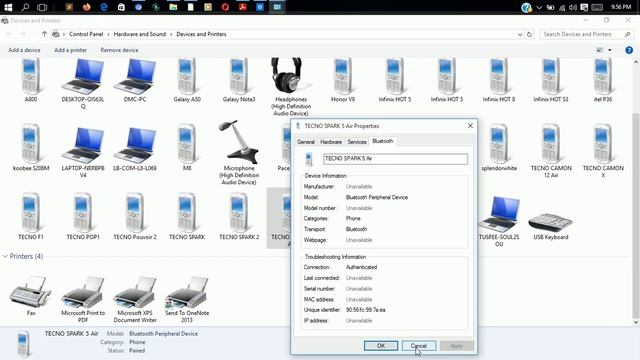Open Devices and Printers help
The image size is (640, 360).
[629, 50]
